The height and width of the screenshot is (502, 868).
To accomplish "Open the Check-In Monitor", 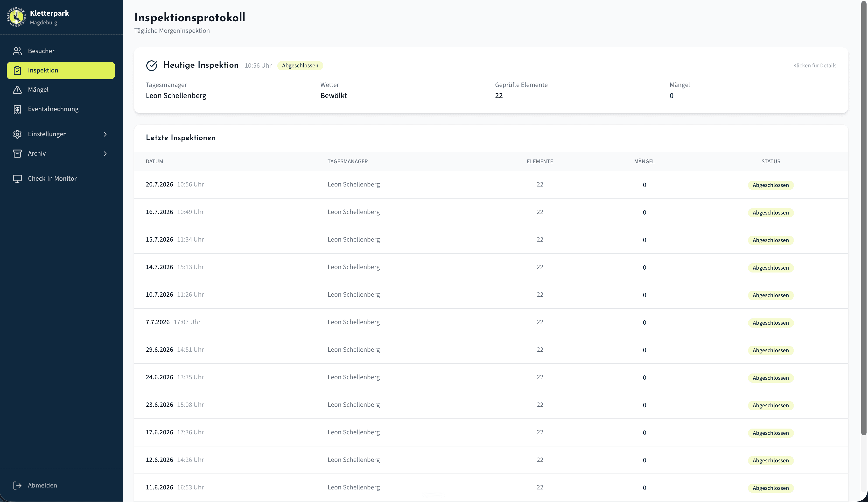I will point(61,179).
